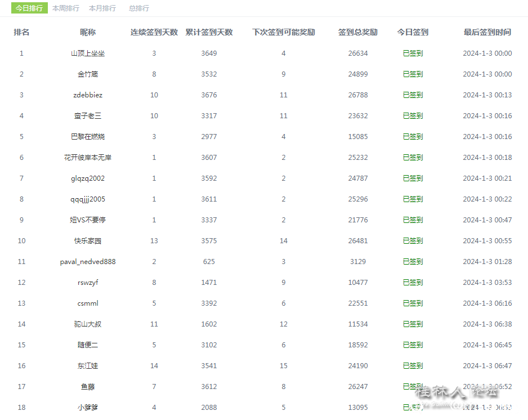
Task: Open profile of user 山顶上坐坐
Action: pyautogui.click(x=87, y=53)
